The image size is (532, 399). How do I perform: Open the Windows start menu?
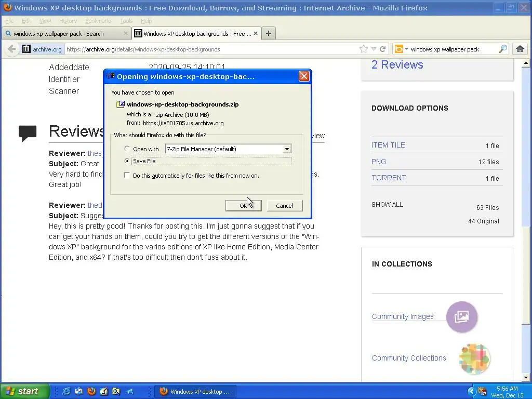coord(24,391)
